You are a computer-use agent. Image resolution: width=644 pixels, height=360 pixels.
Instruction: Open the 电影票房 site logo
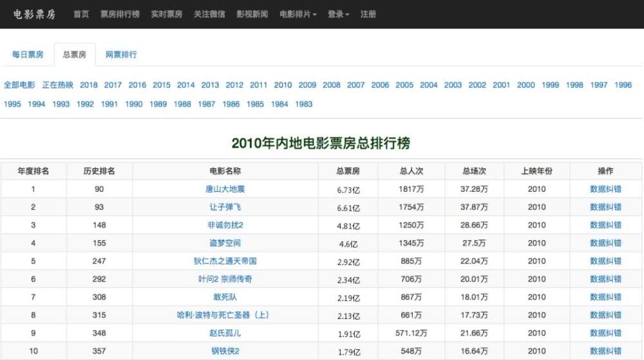(x=34, y=14)
